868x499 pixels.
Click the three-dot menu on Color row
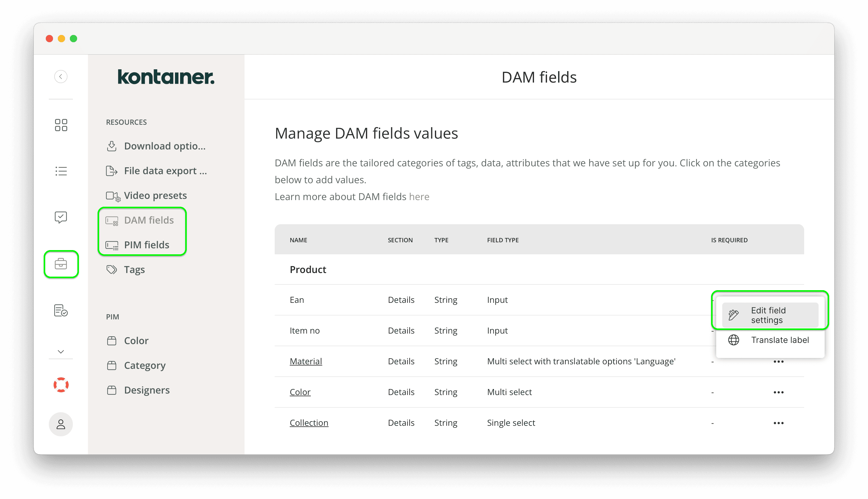779,392
